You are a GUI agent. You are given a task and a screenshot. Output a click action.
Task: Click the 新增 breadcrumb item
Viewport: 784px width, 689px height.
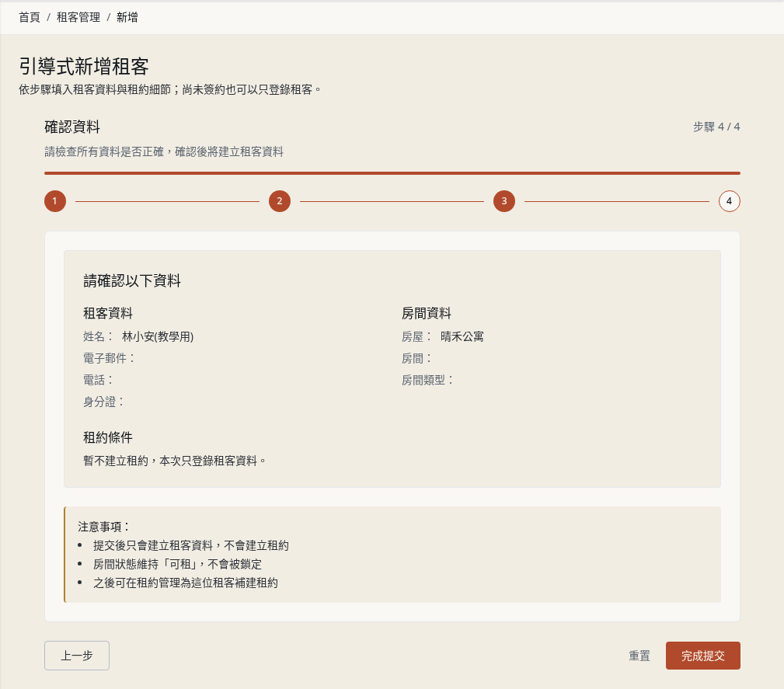[x=127, y=18]
